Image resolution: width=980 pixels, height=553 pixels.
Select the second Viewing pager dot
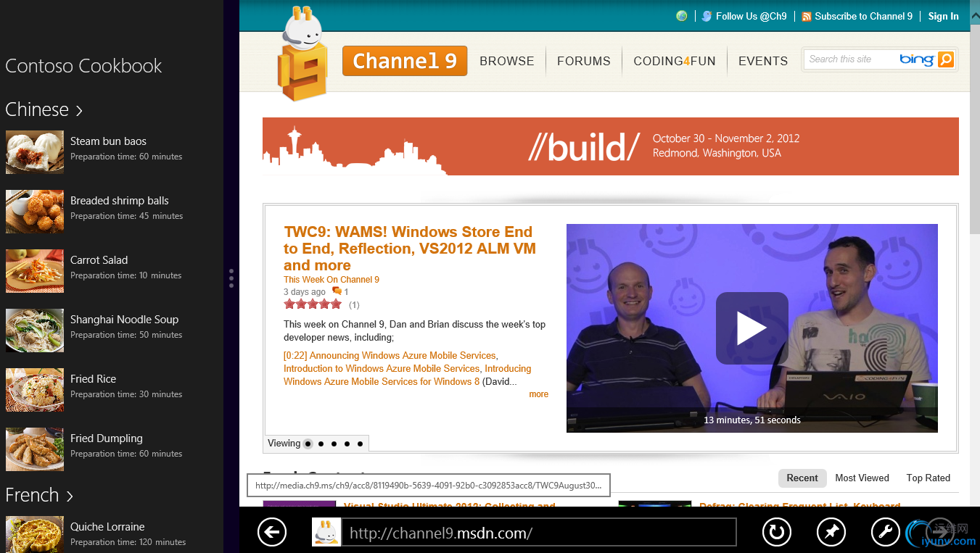click(321, 444)
